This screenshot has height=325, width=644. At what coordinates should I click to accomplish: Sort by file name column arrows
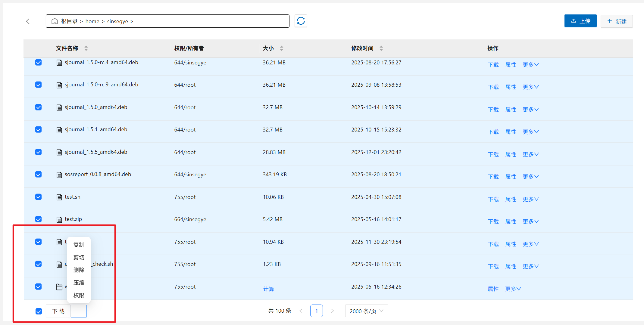[x=86, y=48]
